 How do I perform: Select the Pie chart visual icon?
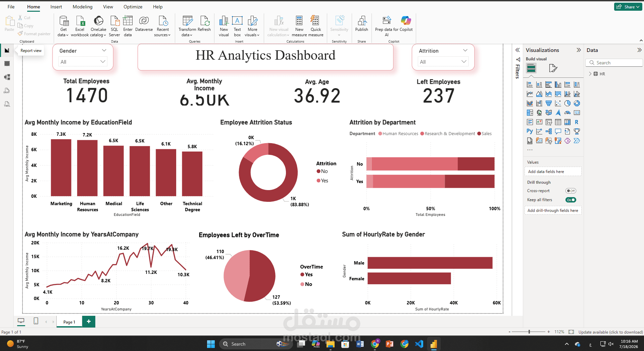[567, 103]
